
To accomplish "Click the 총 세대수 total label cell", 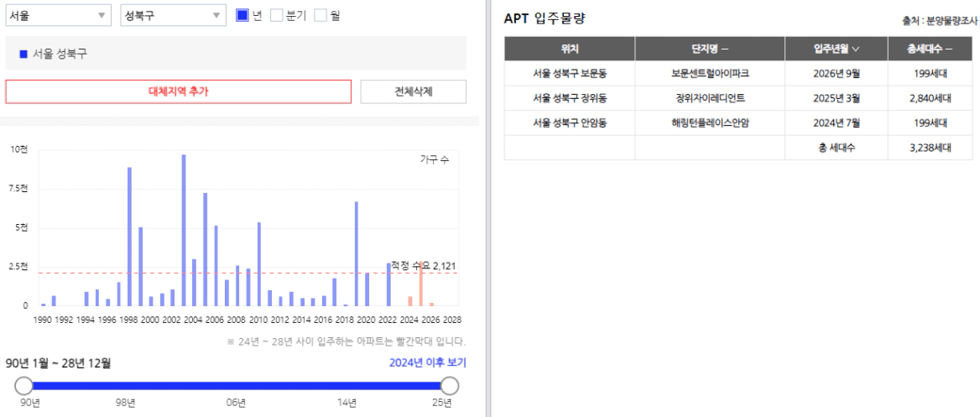I will coord(837,148).
